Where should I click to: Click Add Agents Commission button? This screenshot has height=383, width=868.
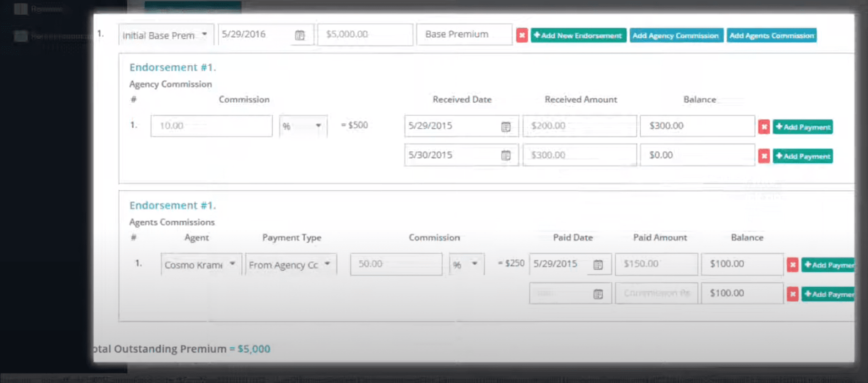[771, 35]
